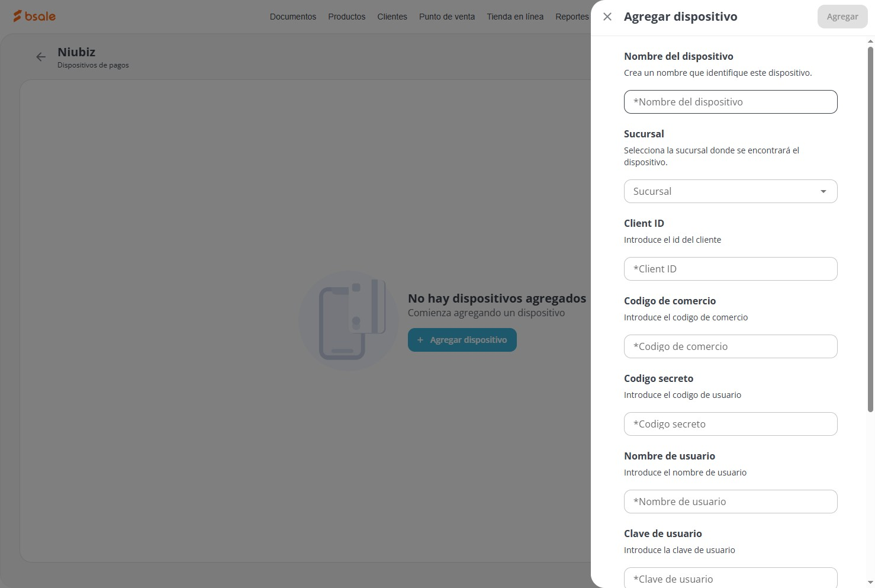875x588 pixels.
Task: Click the bold 'Codigo de comercio' heading
Action: [x=670, y=301]
